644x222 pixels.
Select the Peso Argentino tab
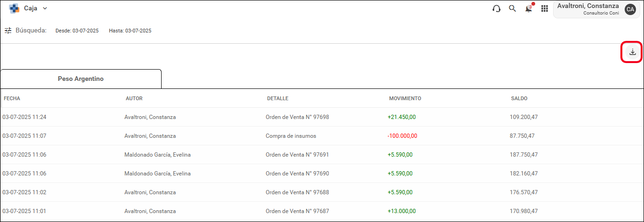pyautogui.click(x=81, y=79)
